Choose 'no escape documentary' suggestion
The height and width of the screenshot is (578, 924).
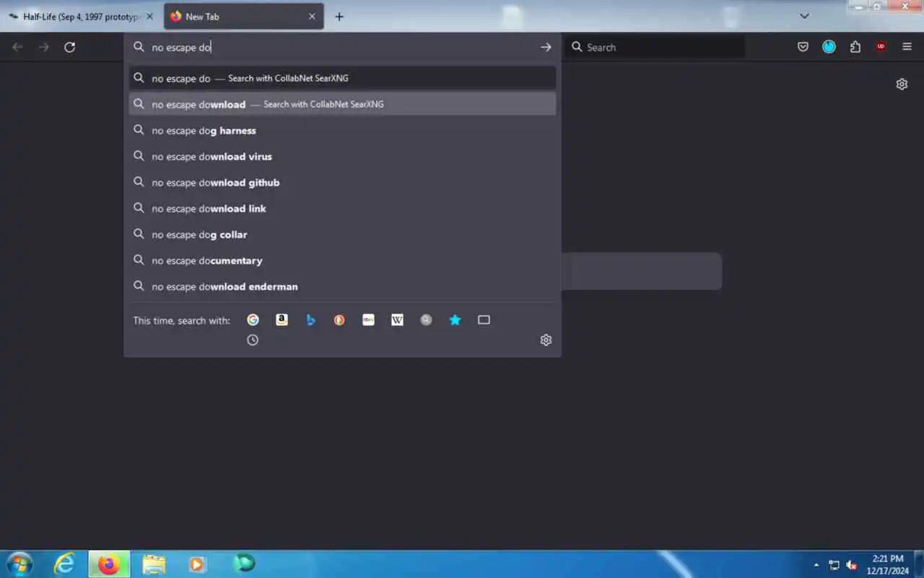343,260
